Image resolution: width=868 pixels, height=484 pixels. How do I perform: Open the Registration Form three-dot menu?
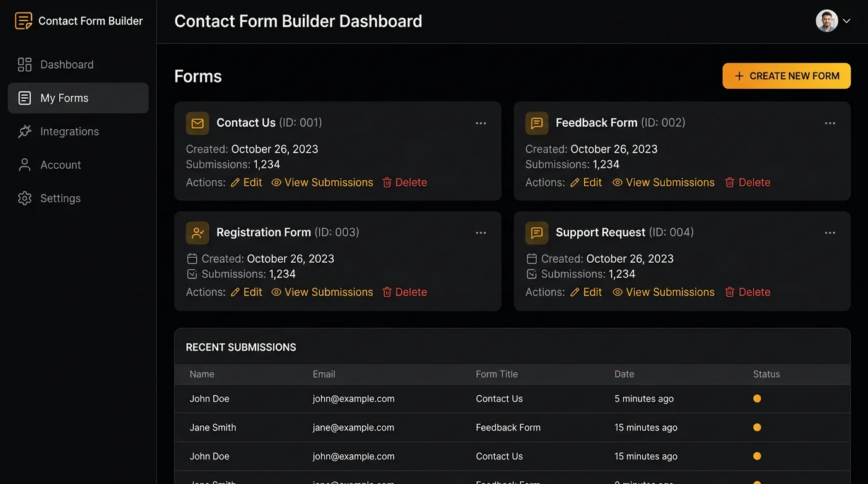(481, 233)
